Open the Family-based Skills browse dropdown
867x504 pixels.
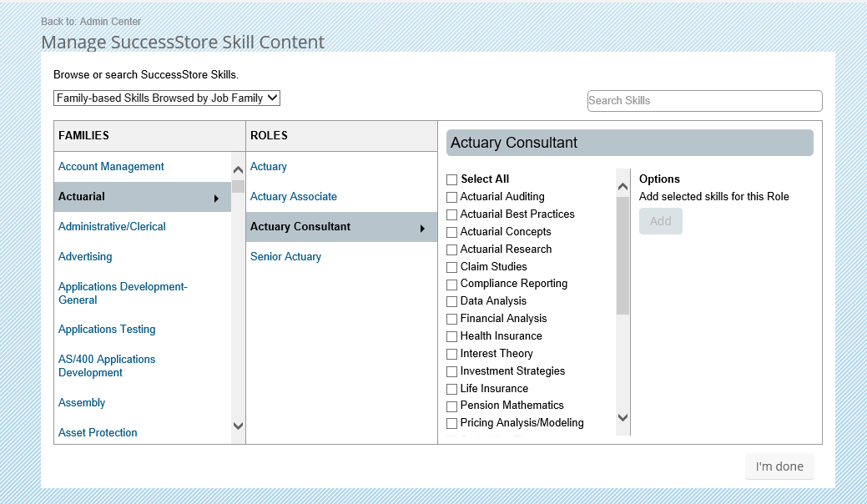tap(167, 98)
